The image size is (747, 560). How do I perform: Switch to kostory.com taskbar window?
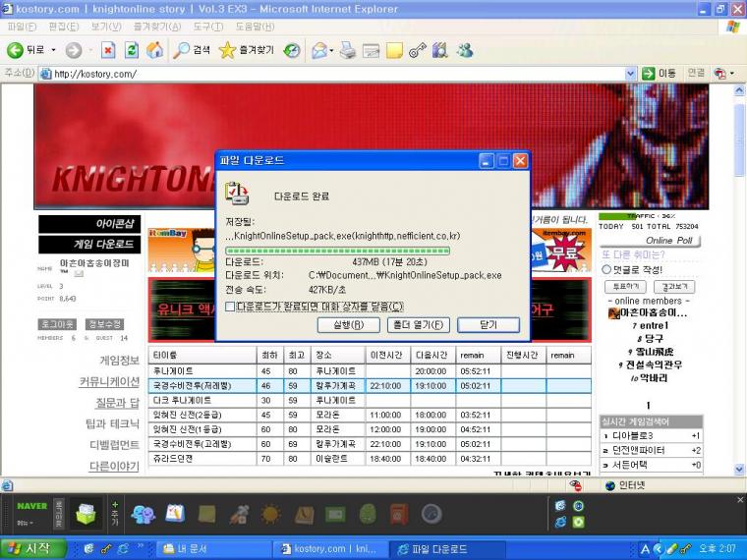pos(330,549)
